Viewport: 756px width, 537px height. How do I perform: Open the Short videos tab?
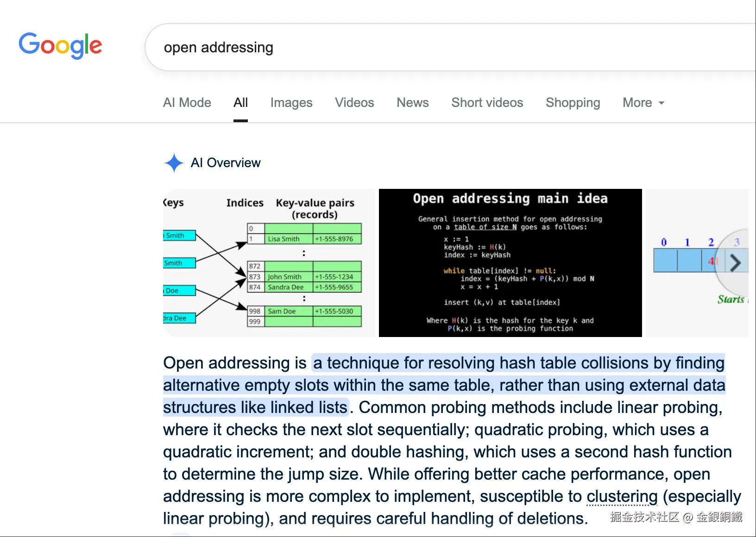point(487,103)
